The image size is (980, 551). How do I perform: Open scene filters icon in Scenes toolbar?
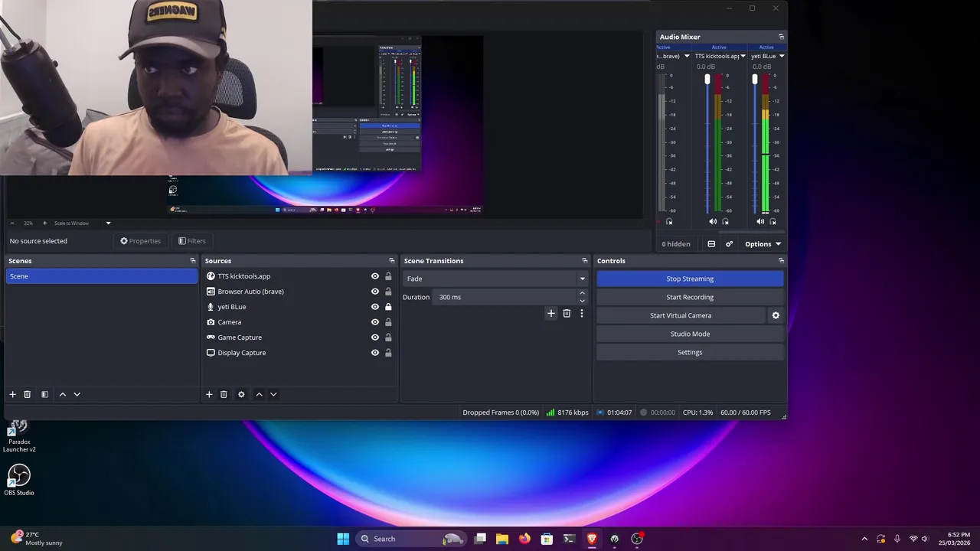click(x=44, y=394)
